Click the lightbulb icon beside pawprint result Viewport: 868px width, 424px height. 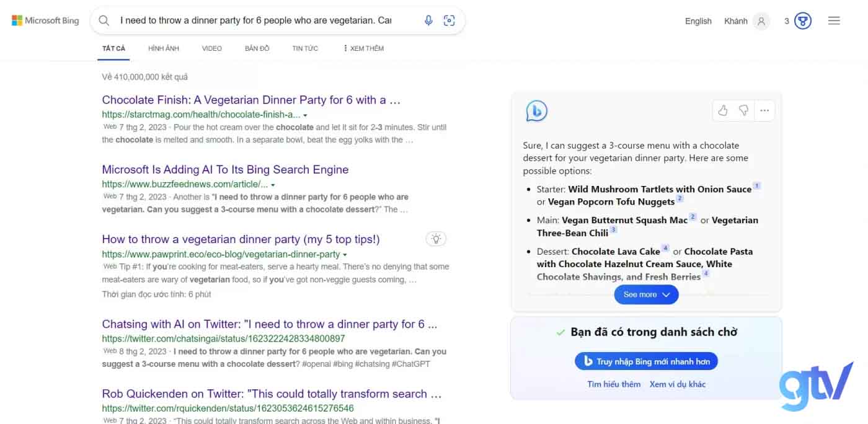[x=436, y=239]
